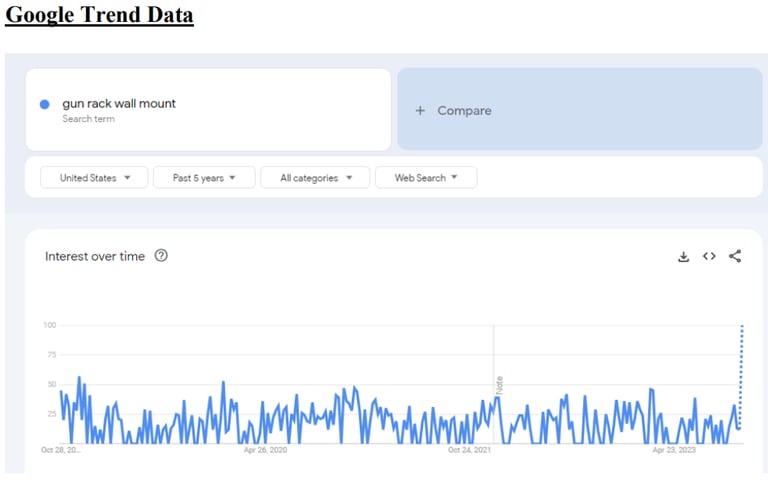Screen dimensions: 768x500
Task: Download the interest over time data
Action: coord(684,257)
